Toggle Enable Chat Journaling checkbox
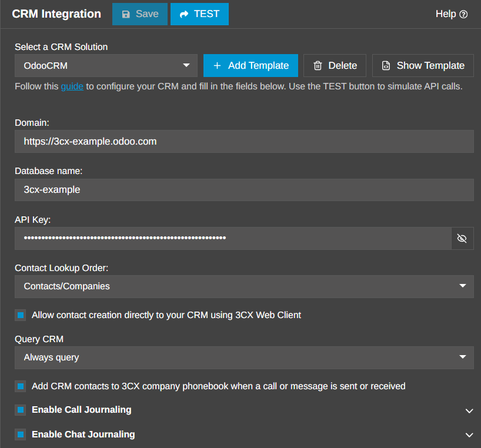The height and width of the screenshot is (448, 481). click(21, 434)
